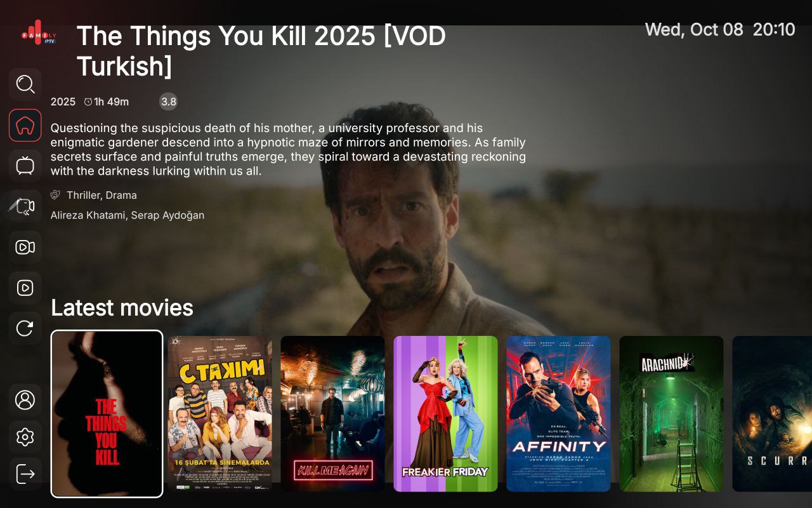
Task: Open the movies camera icon
Action: [x=25, y=247]
